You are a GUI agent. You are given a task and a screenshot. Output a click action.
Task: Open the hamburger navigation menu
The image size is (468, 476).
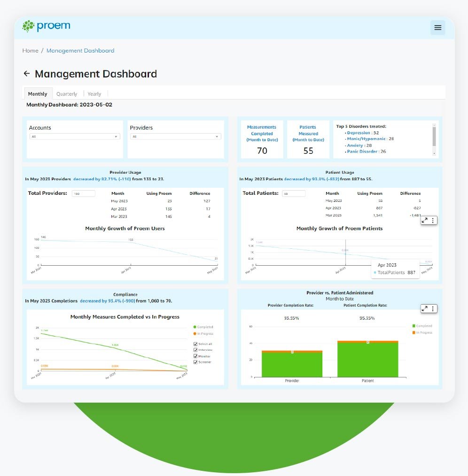[438, 27]
